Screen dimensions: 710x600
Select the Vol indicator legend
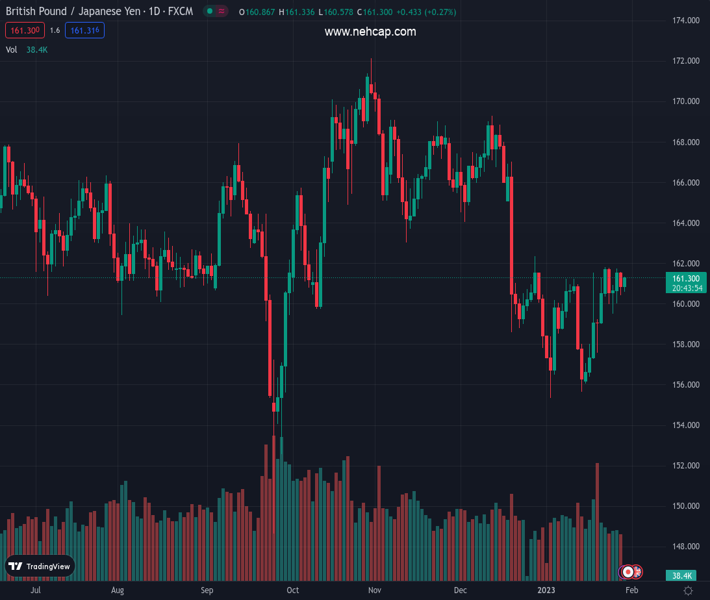pyautogui.click(x=11, y=49)
